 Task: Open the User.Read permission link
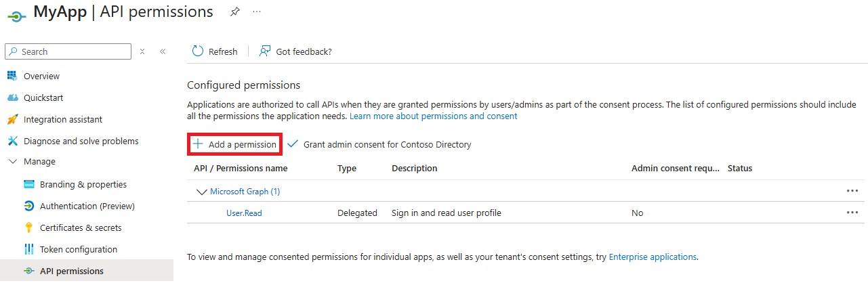pyautogui.click(x=244, y=213)
